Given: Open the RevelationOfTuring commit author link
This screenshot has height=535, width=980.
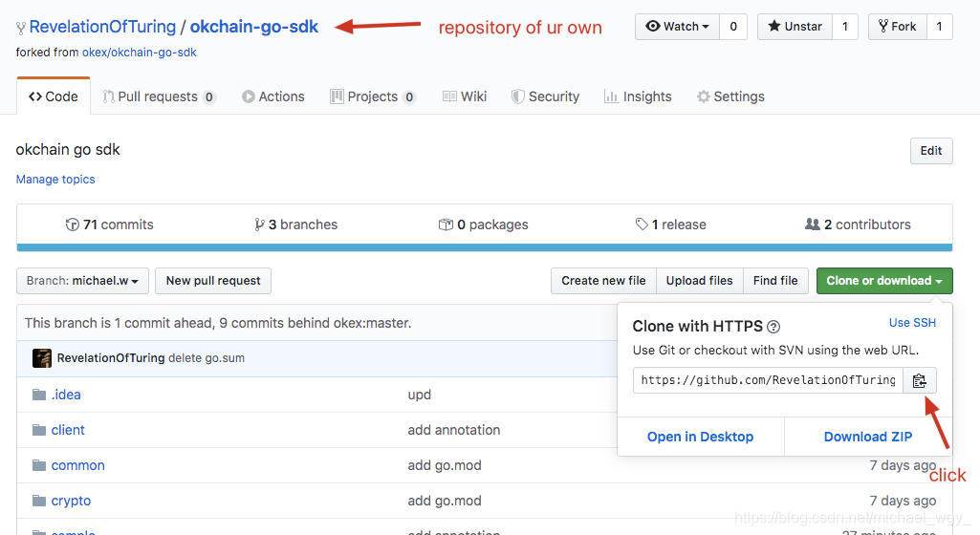Looking at the screenshot, I should 111,358.
